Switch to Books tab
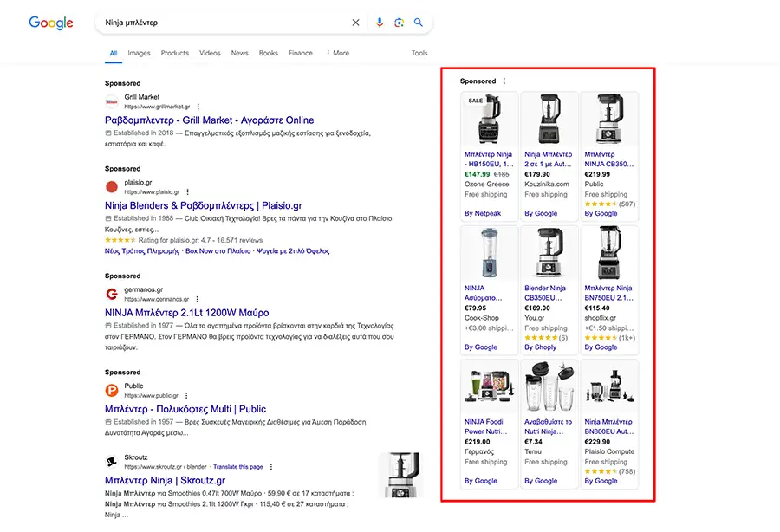780x532 pixels. point(268,53)
